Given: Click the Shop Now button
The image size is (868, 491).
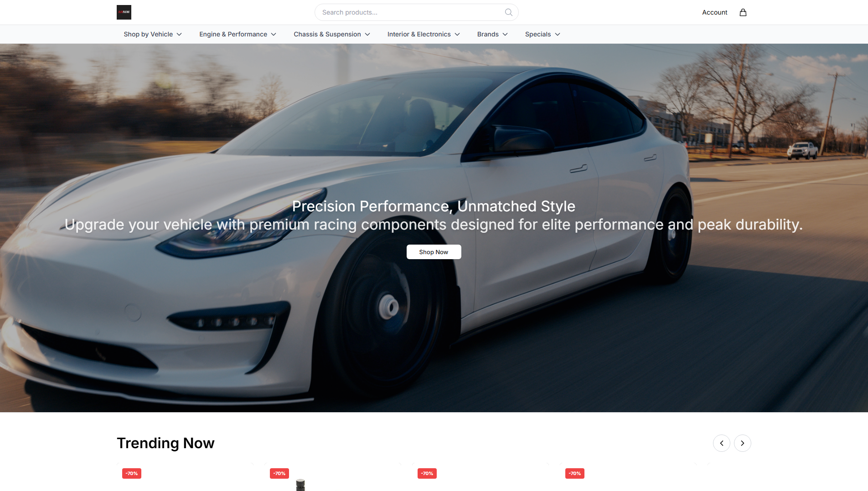Looking at the screenshot, I should pos(434,252).
